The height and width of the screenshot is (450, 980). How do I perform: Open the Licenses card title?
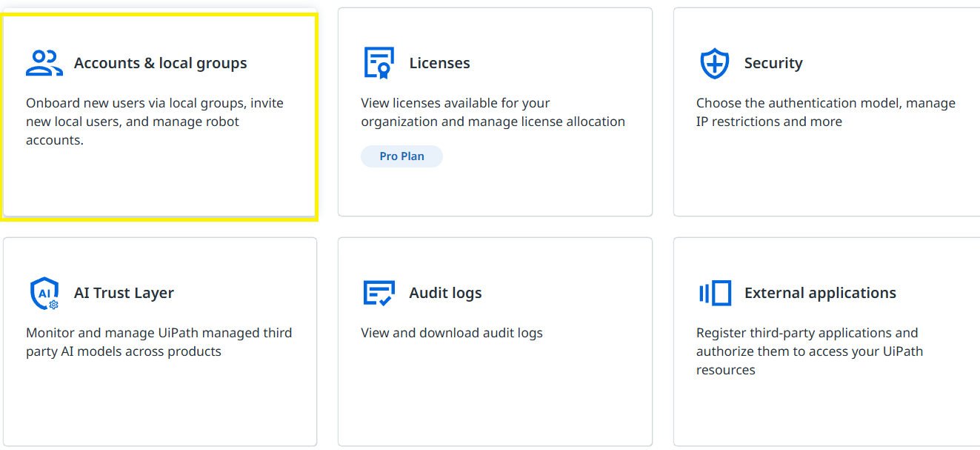pyautogui.click(x=440, y=63)
